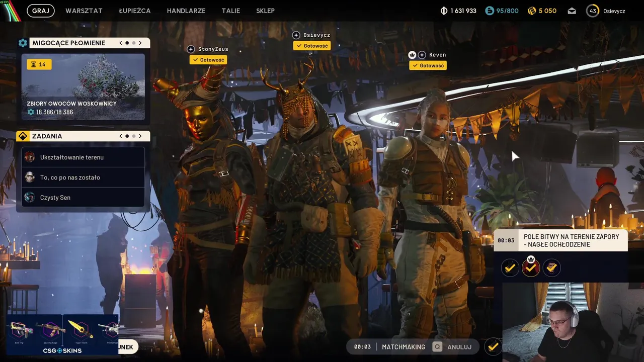Go to the HANDLARZE tab
The height and width of the screenshot is (362, 644).
[x=186, y=11]
